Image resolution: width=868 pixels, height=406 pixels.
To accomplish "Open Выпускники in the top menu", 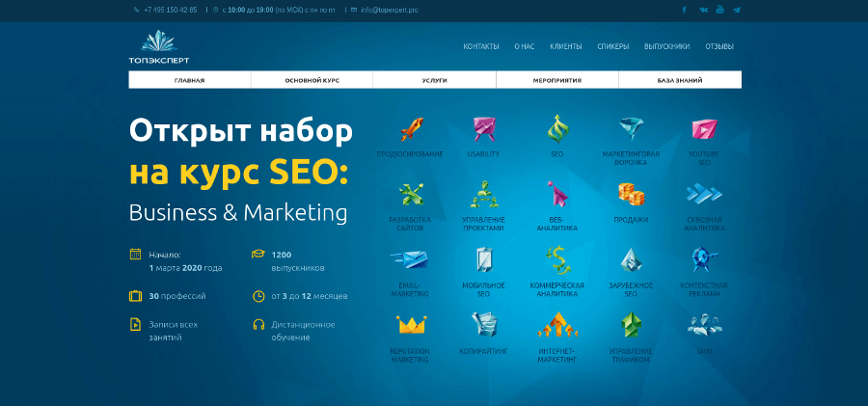I will pos(667,46).
